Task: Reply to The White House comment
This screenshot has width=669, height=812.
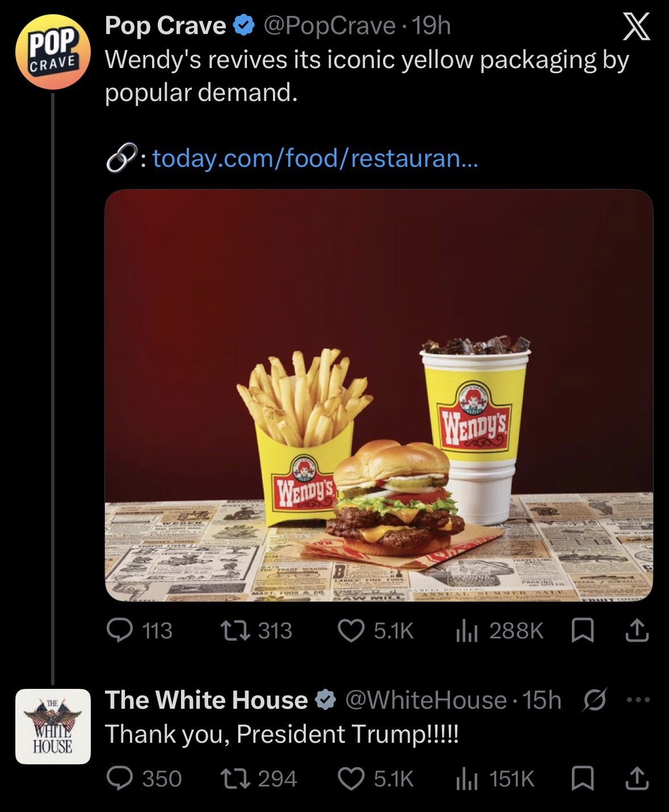Action: click(144, 779)
